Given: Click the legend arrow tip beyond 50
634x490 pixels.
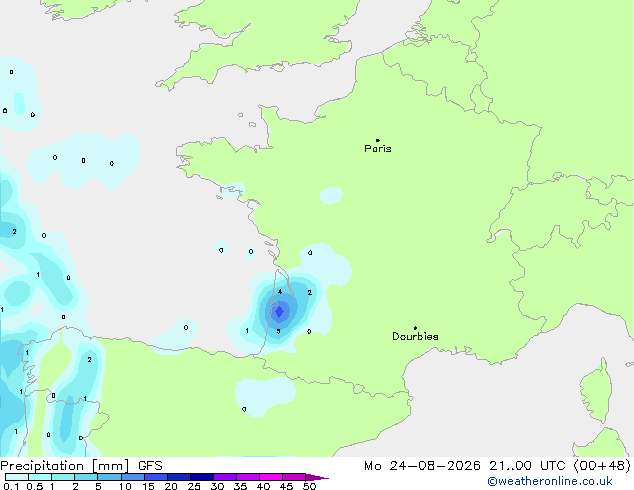Looking at the screenshot, I should [x=317, y=477].
